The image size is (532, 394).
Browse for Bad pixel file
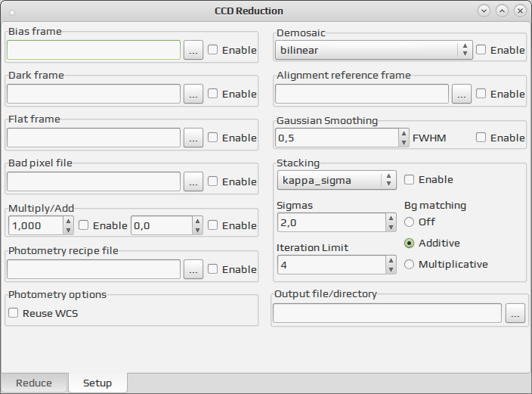(193, 181)
